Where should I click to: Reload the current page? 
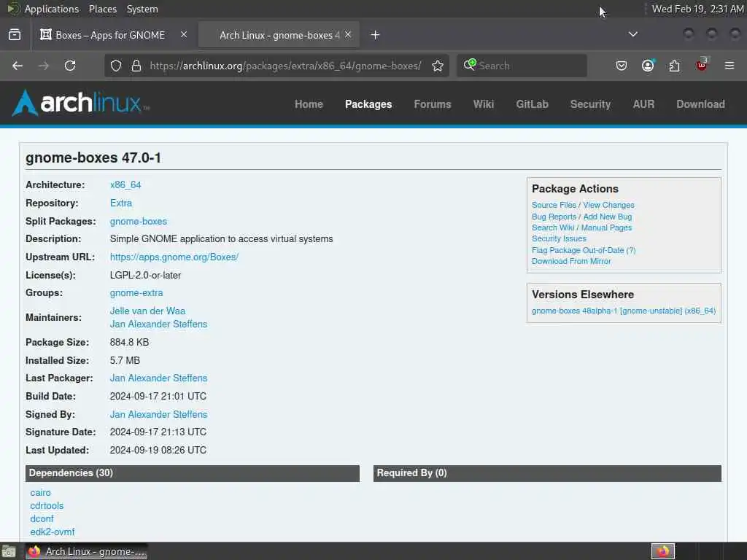click(70, 66)
